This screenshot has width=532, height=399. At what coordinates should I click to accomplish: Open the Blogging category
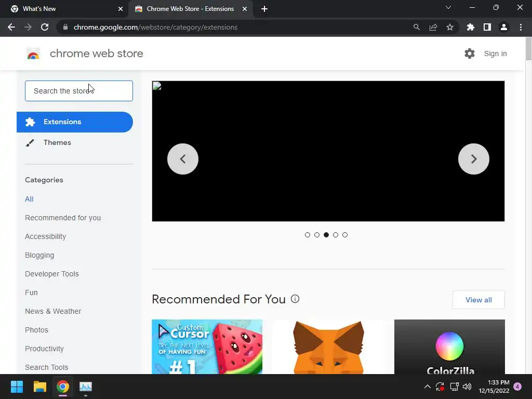39,255
